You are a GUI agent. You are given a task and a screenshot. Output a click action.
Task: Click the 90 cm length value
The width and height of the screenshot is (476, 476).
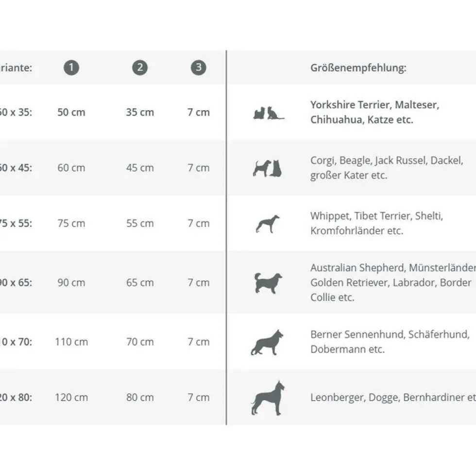[71, 283]
